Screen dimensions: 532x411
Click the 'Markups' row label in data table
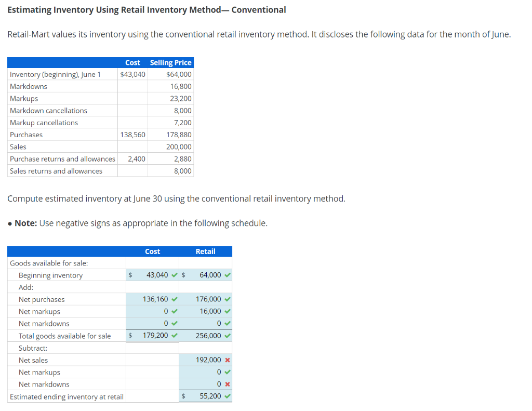click(24, 98)
